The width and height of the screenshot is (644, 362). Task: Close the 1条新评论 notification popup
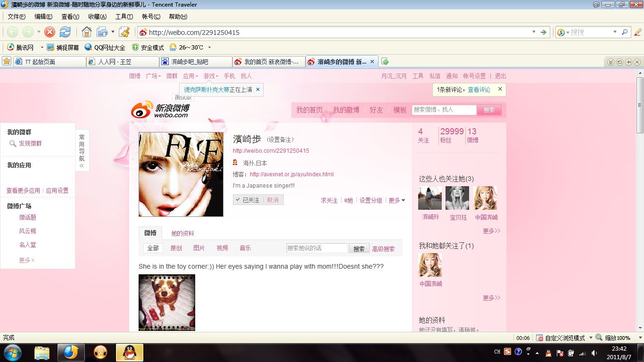click(x=500, y=89)
